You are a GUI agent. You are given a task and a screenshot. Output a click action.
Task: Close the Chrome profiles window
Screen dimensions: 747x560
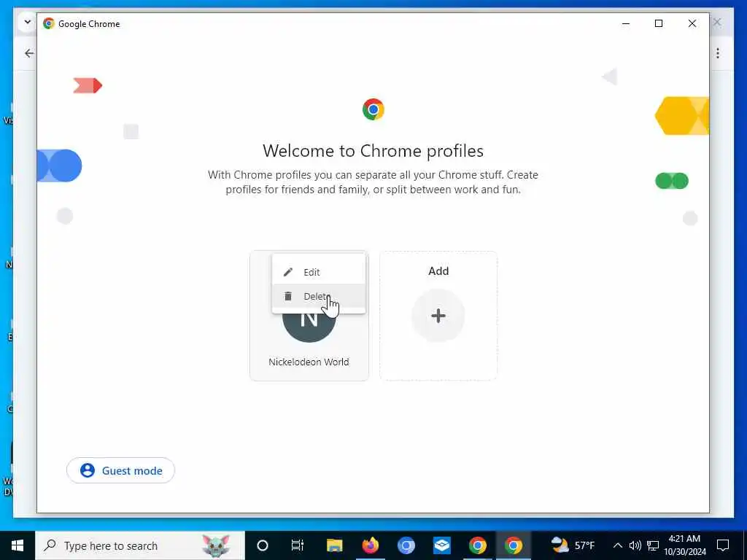point(692,23)
